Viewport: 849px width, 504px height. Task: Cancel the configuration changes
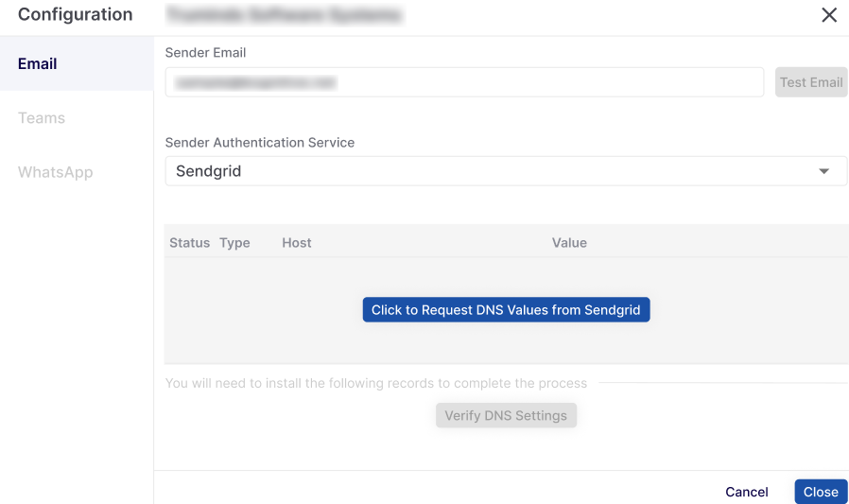pos(747,492)
